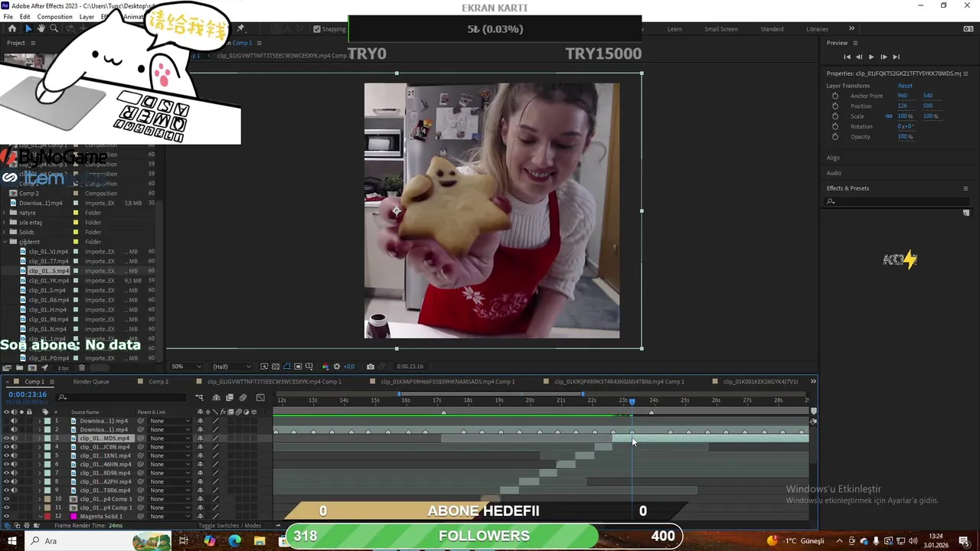Image resolution: width=980 pixels, height=551 pixels.
Task: Switch to the Standard workspace
Action: click(772, 29)
